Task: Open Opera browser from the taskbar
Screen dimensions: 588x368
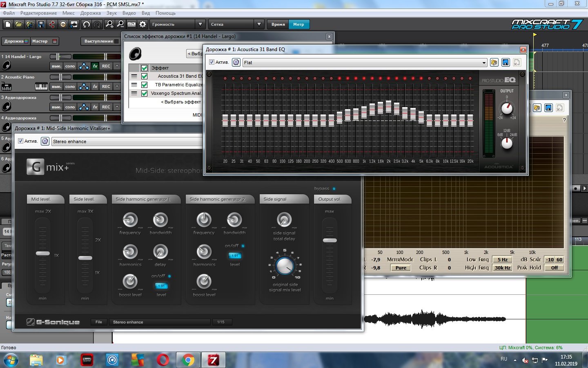Action: pos(163,360)
